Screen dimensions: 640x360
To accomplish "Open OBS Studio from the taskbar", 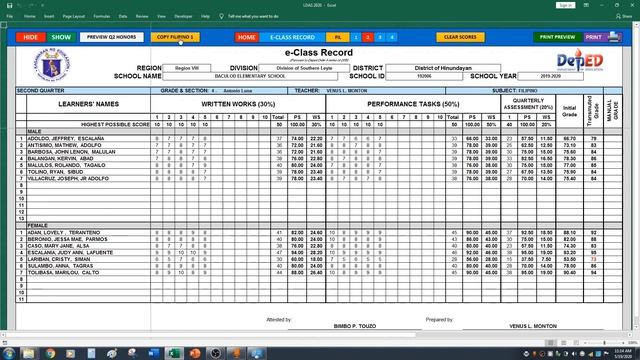I will [x=216, y=353].
